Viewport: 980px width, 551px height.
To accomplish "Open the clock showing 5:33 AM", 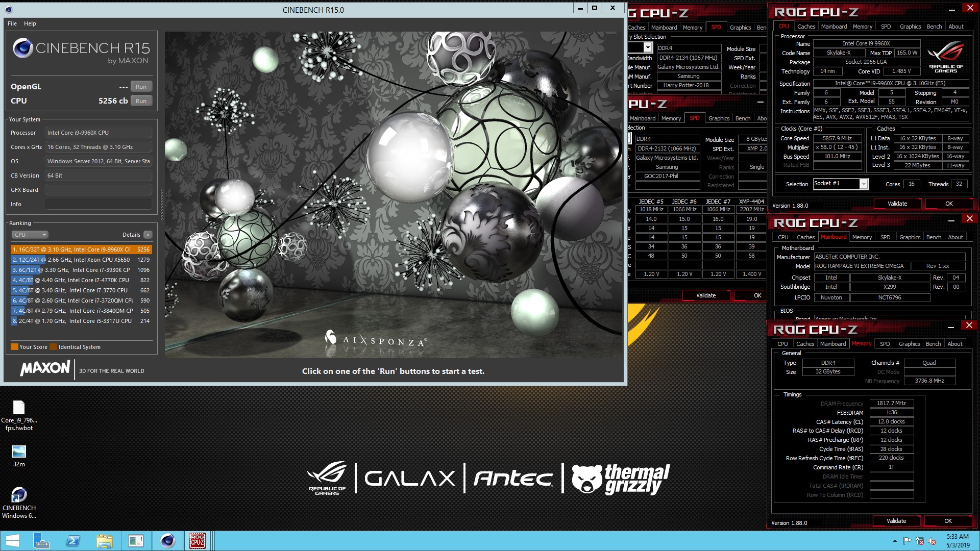I will [958, 541].
